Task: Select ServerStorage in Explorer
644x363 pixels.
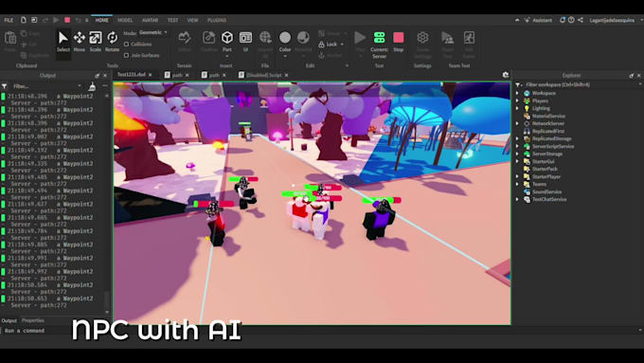Action: [547, 154]
